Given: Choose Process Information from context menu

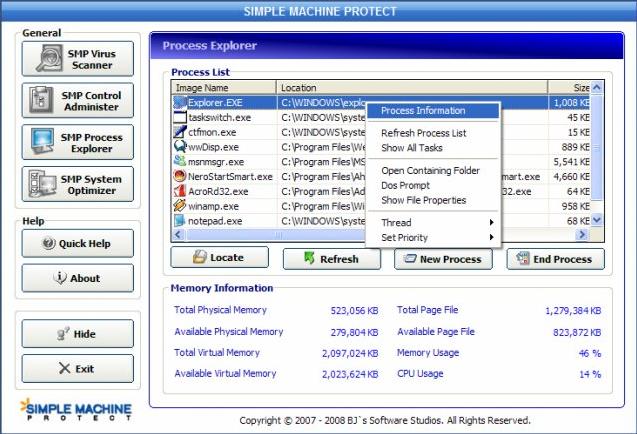Looking at the screenshot, I should [x=433, y=111].
